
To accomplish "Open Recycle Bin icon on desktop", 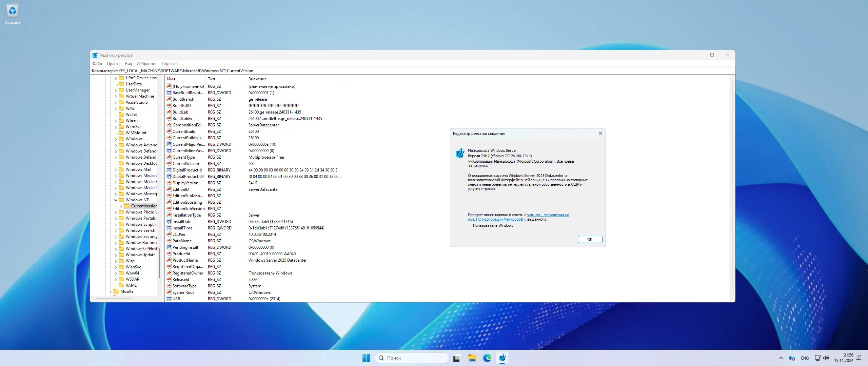I will tap(13, 11).
